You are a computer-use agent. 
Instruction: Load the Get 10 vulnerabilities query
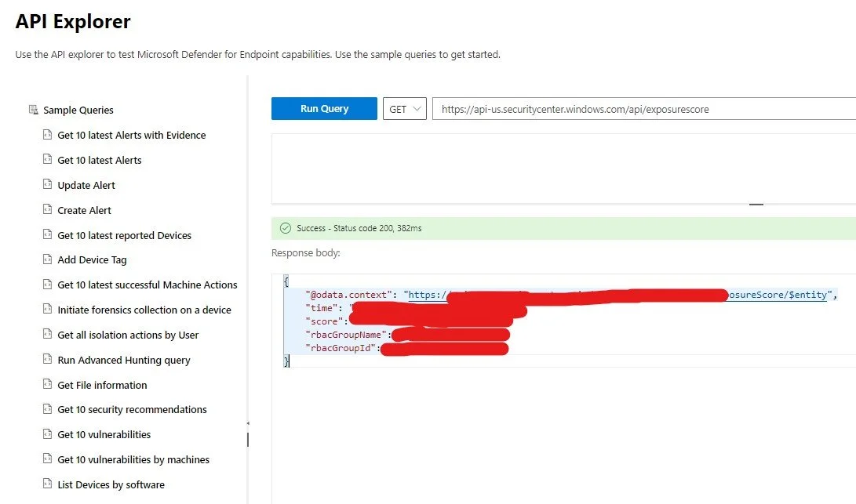pos(104,435)
